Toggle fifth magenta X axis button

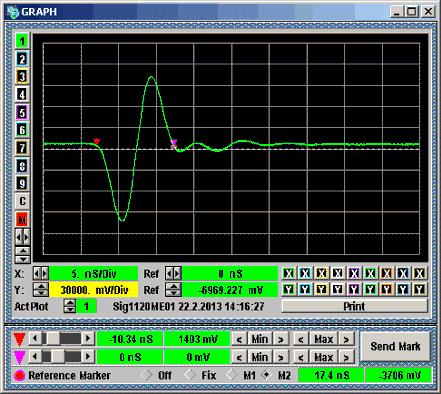click(x=354, y=274)
